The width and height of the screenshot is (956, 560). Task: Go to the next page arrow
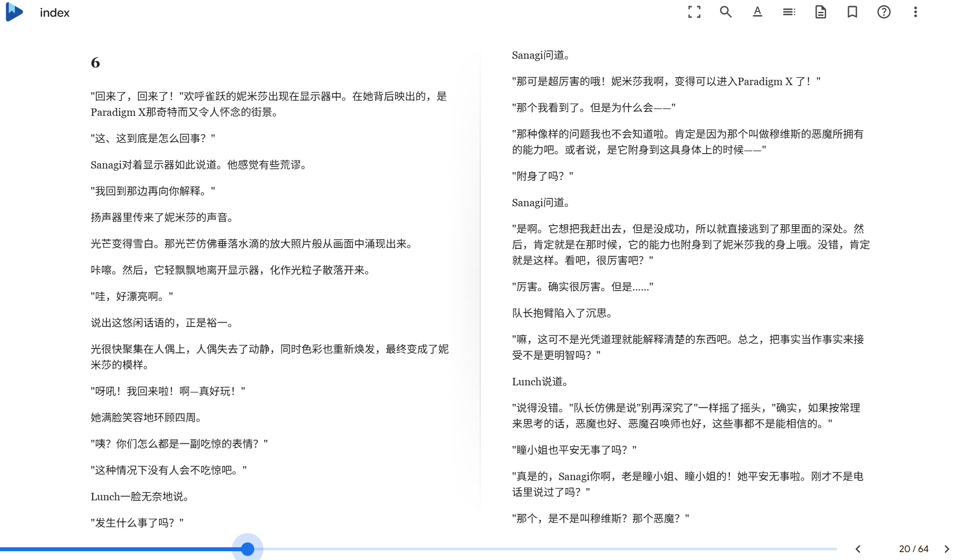946,549
